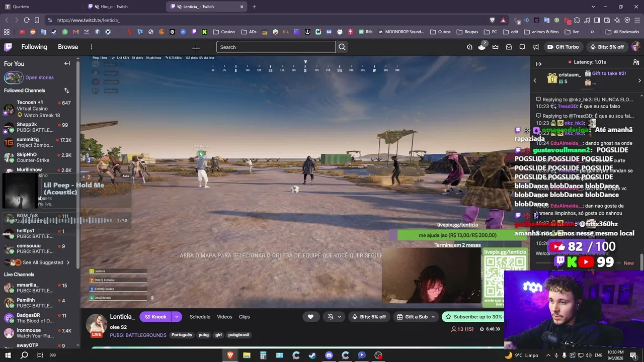This screenshot has width=644, height=362.
Task: Open notification settings dropdown arrow
Action: (340, 317)
